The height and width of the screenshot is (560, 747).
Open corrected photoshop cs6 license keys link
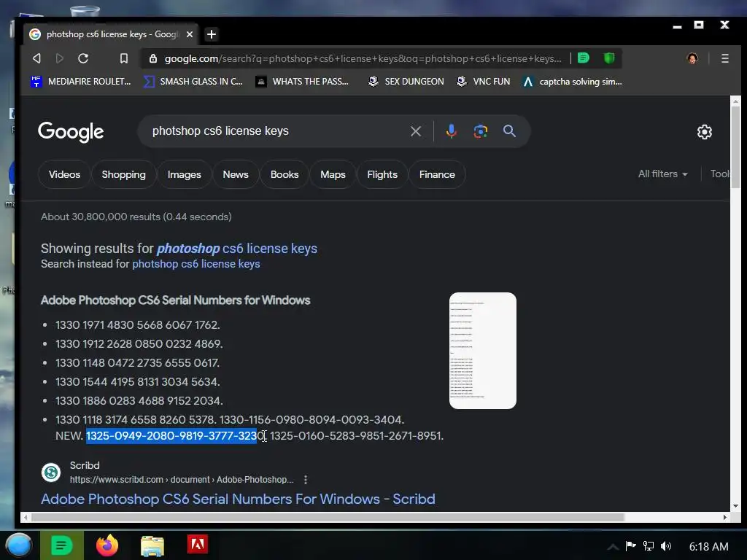pyautogui.click(x=237, y=249)
